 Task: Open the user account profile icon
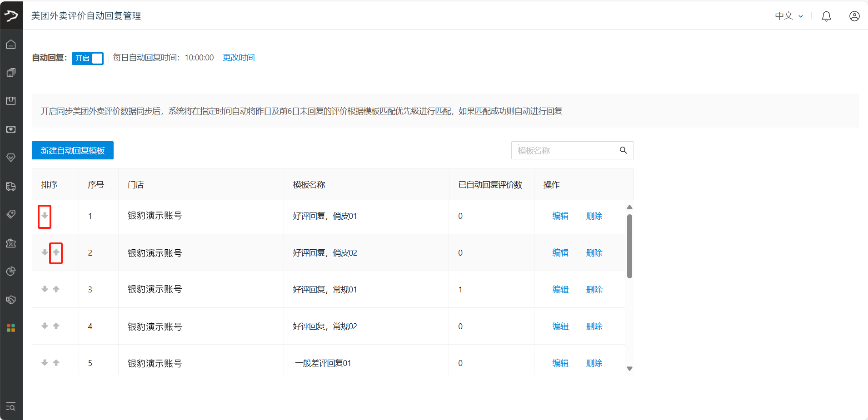(854, 16)
